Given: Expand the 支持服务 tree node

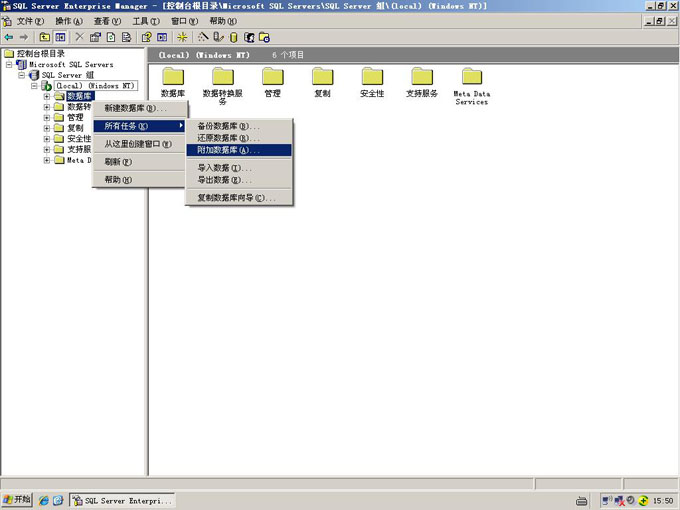Looking at the screenshot, I should pyautogui.click(x=47, y=150).
